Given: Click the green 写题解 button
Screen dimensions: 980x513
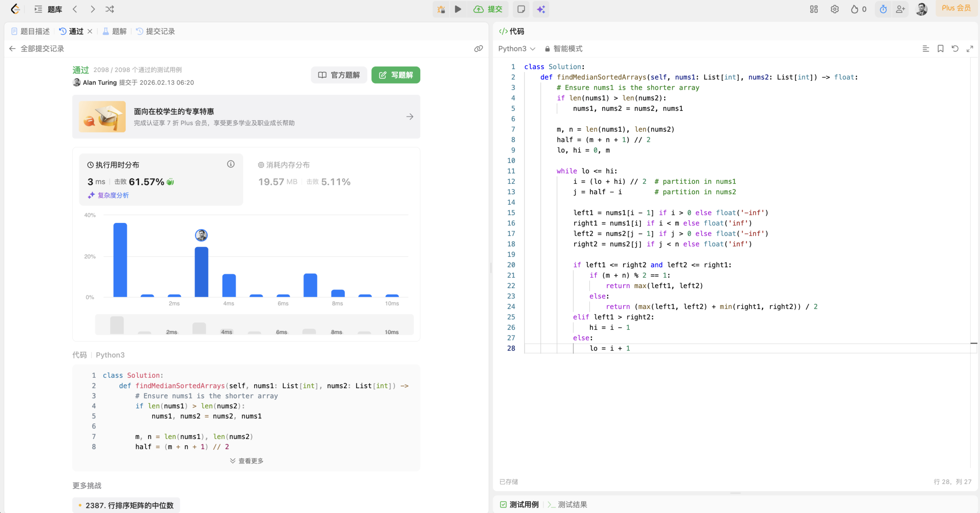Looking at the screenshot, I should tap(395, 75).
